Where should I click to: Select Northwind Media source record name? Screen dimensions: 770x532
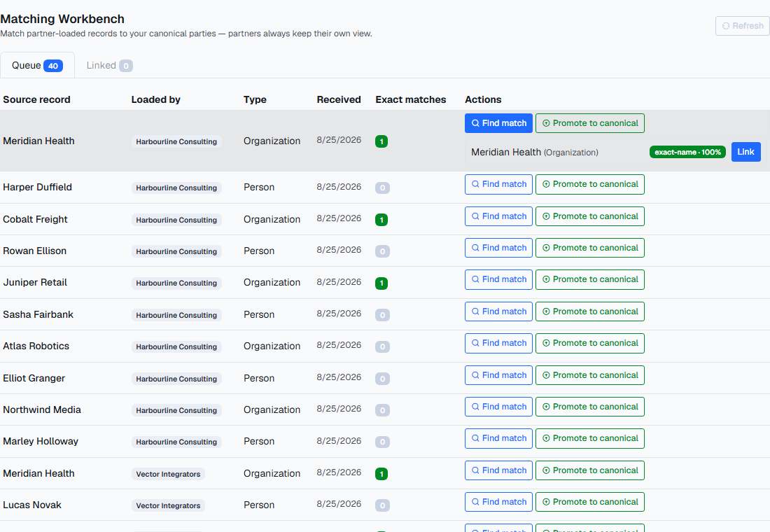[42, 409]
